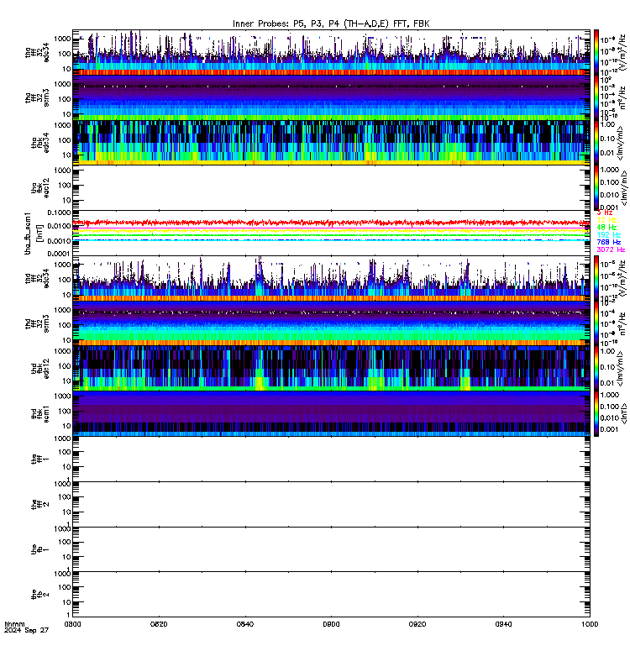Select the magenta 3072 Hz legend label
This screenshot has height=672, width=630.
[611, 249]
